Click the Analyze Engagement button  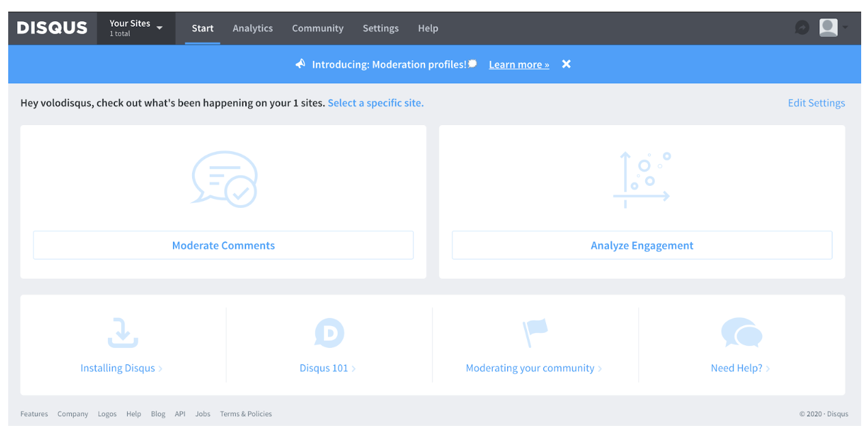642,245
